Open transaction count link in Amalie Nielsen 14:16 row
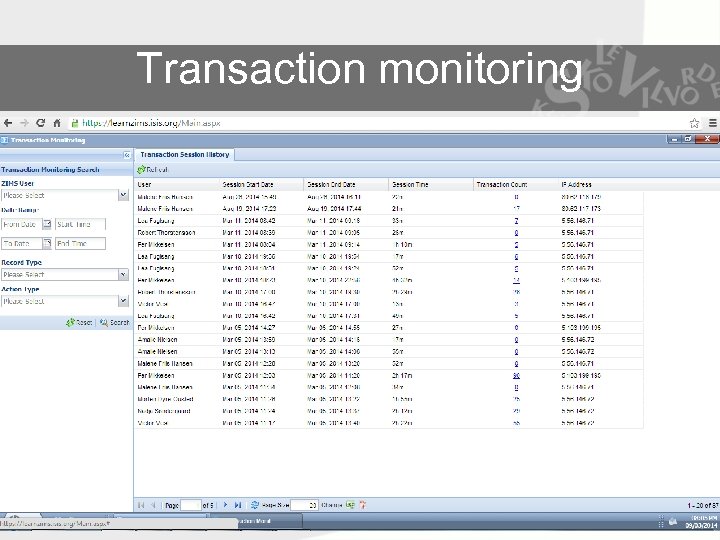720x540 pixels. tap(517, 340)
